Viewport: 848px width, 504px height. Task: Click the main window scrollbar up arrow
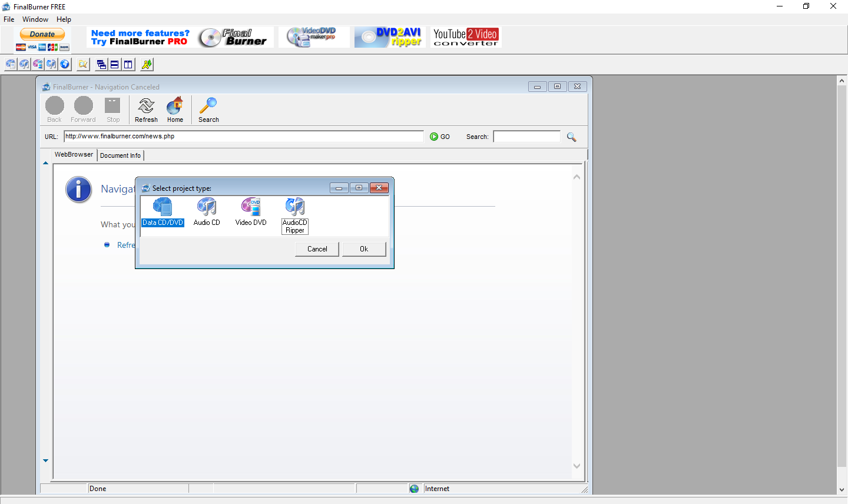tap(842, 81)
